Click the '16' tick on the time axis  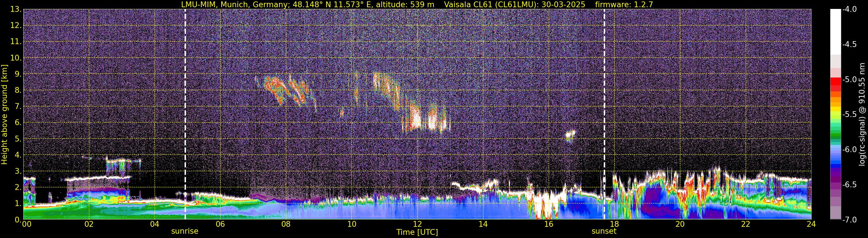click(548, 224)
